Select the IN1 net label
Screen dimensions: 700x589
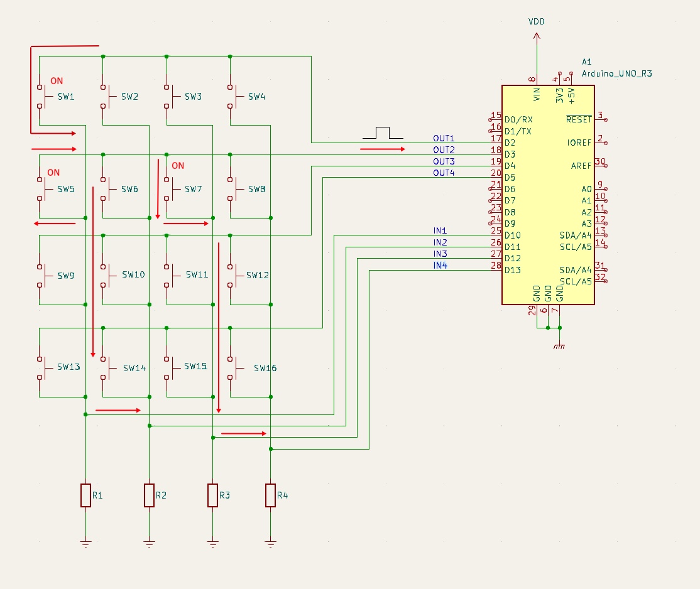[x=440, y=230]
